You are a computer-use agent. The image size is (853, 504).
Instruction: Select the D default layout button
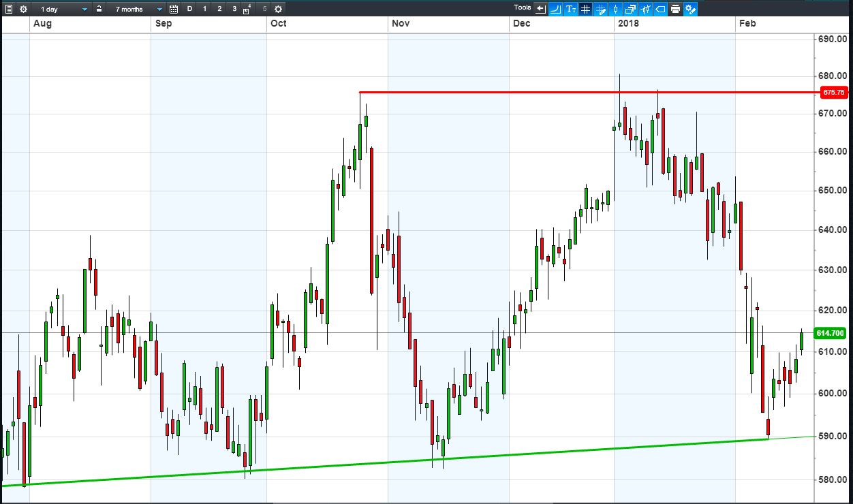coord(189,9)
